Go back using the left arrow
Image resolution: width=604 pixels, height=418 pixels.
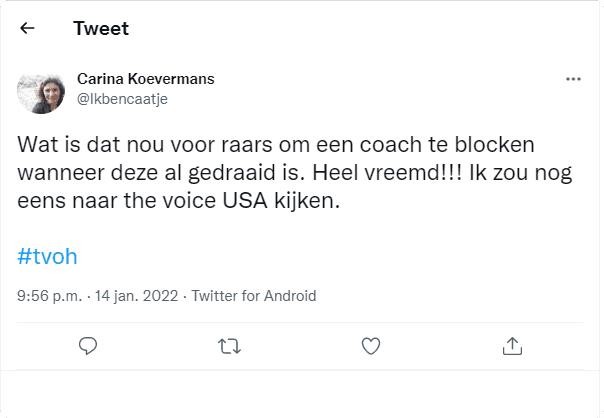point(28,28)
